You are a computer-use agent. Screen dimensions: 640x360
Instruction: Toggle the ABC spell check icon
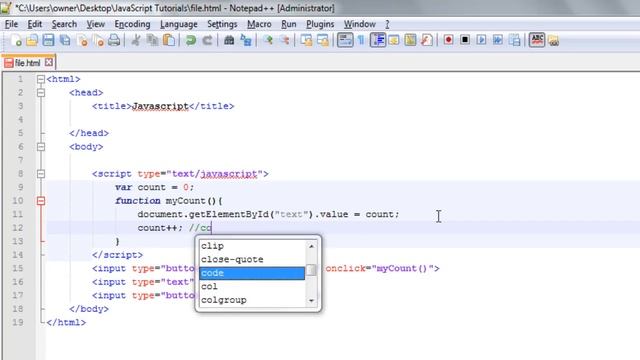point(537,40)
